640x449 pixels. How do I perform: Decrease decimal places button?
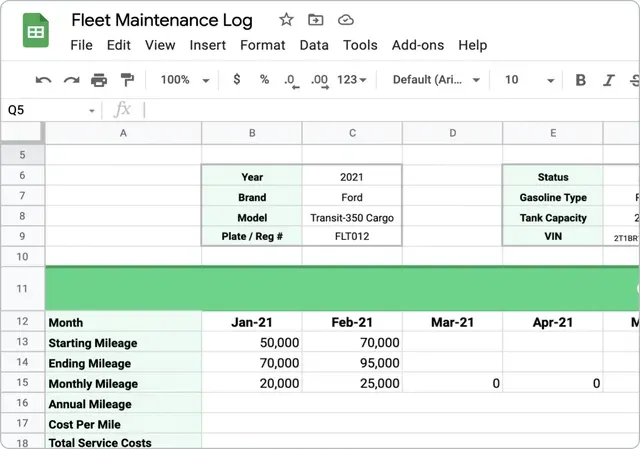pyautogui.click(x=291, y=80)
